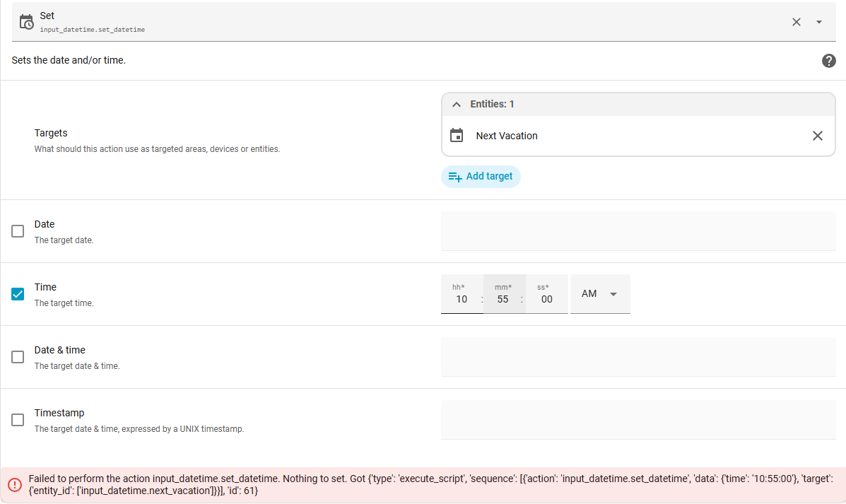Clear the selected set_datetime action
The height and width of the screenshot is (504, 846).
click(x=797, y=22)
